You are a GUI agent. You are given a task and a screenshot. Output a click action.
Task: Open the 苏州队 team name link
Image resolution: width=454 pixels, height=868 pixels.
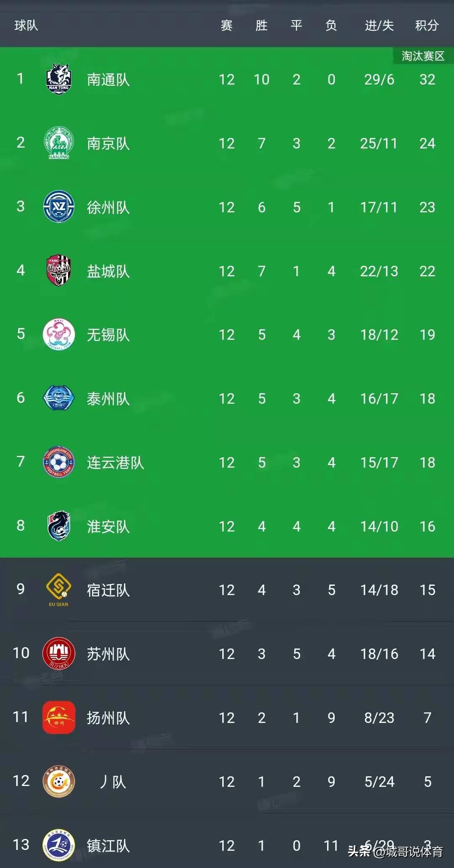(x=108, y=654)
